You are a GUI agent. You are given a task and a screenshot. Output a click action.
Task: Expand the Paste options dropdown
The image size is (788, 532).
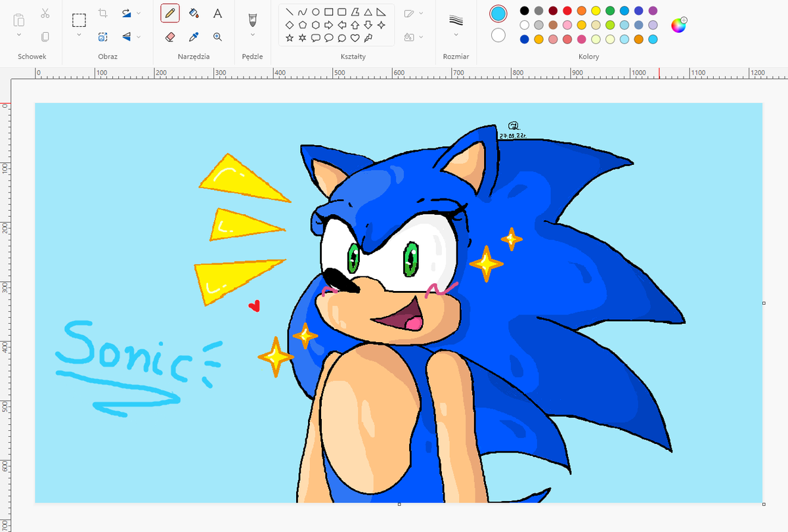19,35
